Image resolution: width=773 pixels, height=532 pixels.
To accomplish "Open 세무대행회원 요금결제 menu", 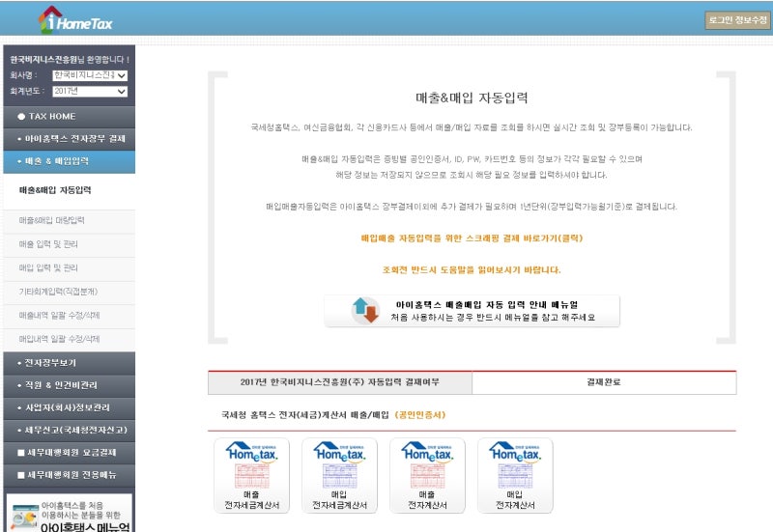I will [69, 453].
